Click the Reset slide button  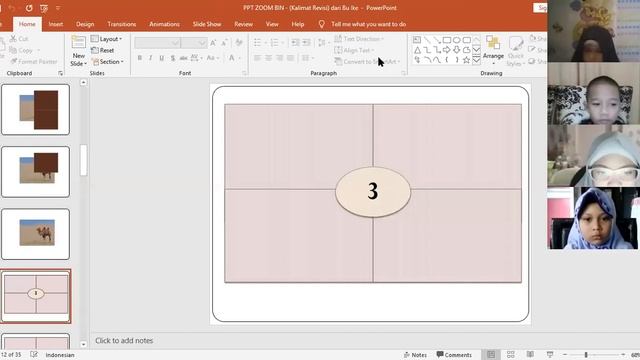pyautogui.click(x=103, y=50)
